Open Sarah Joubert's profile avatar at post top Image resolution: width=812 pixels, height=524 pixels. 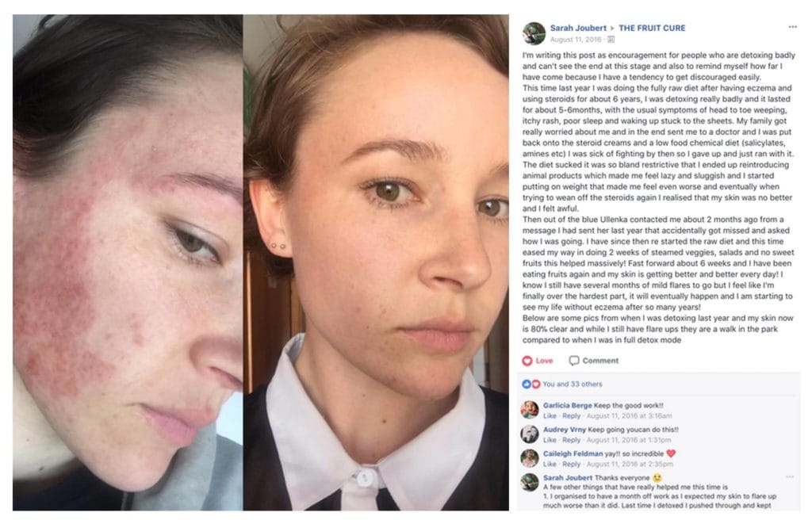tap(534, 33)
